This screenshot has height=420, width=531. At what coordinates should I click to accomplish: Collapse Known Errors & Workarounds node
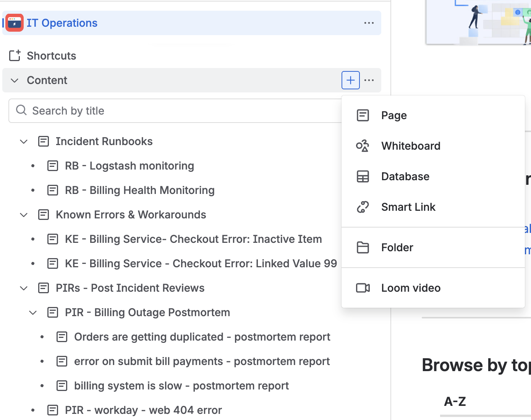pyautogui.click(x=24, y=215)
